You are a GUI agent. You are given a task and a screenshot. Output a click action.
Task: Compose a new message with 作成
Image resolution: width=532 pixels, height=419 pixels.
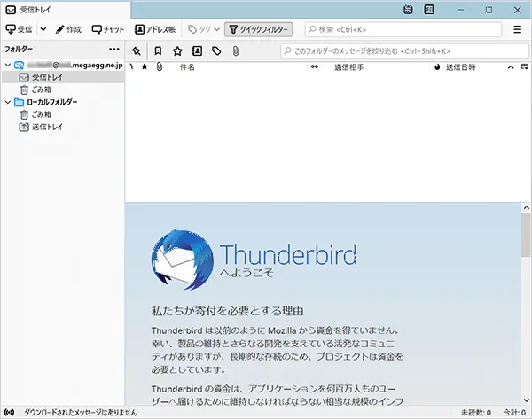pos(68,29)
